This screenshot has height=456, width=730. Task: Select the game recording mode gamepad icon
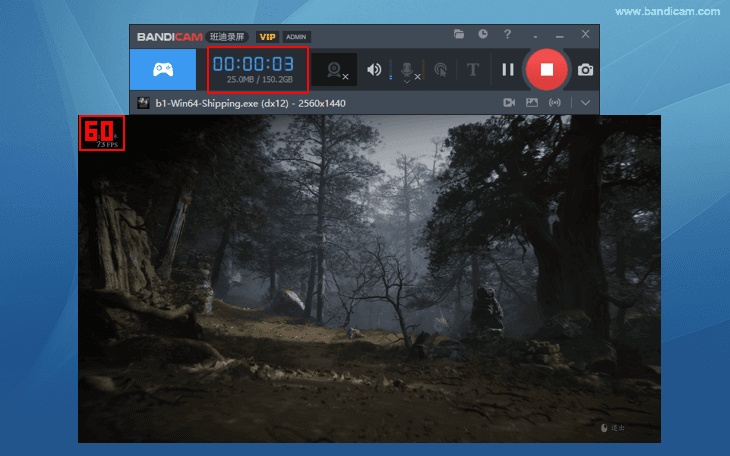(x=164, y=70)
